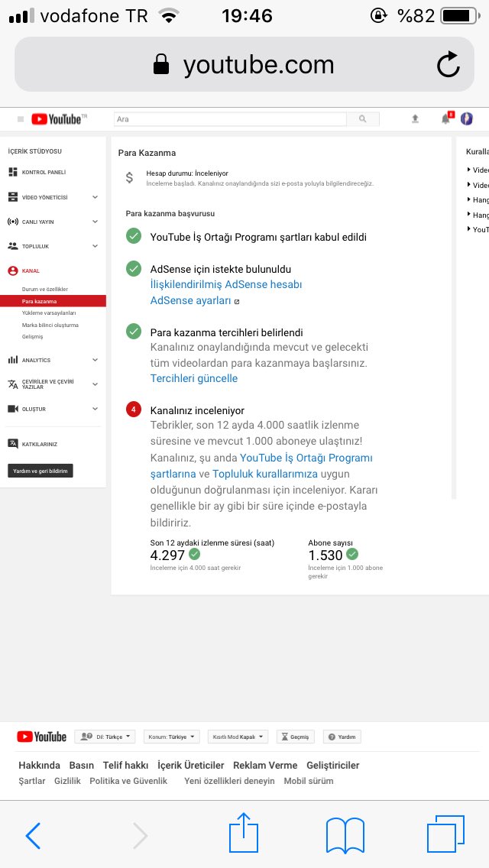Open Dil: Türkçe language dropdown
This screenshot has height=868, width=489.
105,737
